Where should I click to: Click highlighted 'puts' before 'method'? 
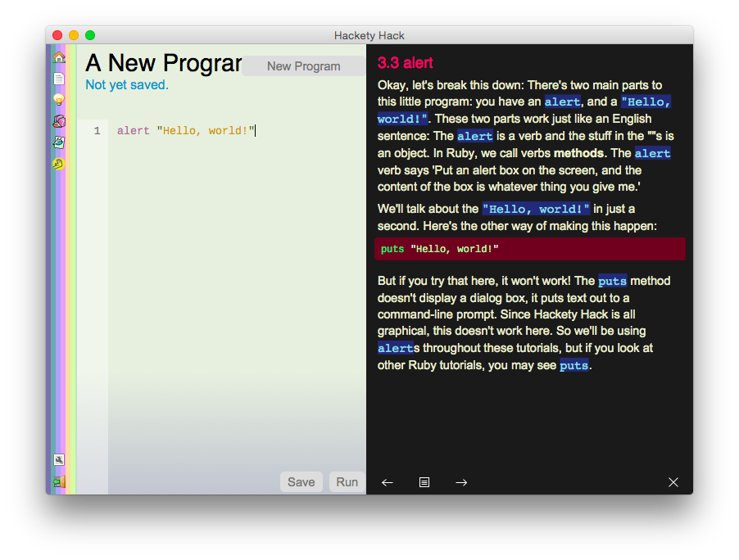[612, 281]
